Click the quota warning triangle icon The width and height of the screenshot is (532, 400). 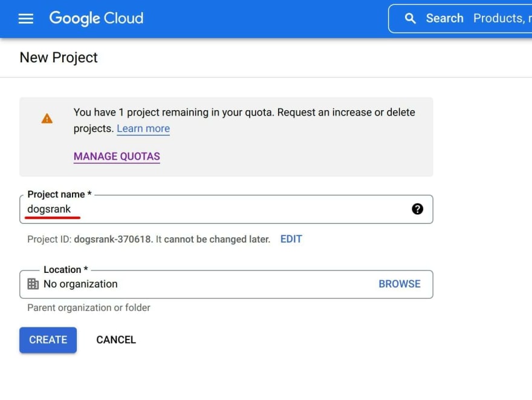pos(47,119)
